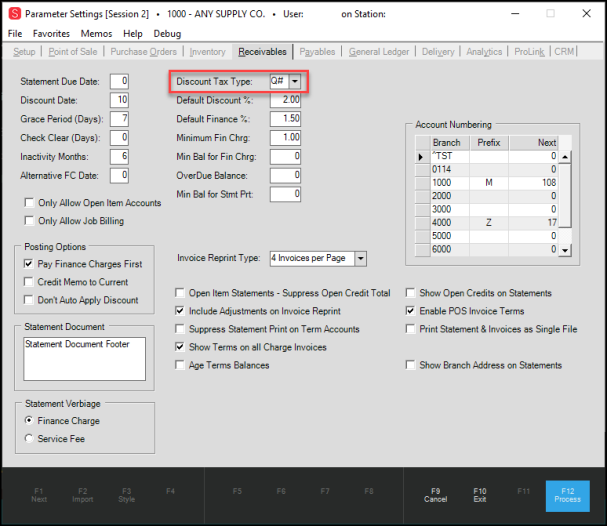Check Credit Memo to Current
This screenshot has width=607, height=526.
click(x=29, y=281)
